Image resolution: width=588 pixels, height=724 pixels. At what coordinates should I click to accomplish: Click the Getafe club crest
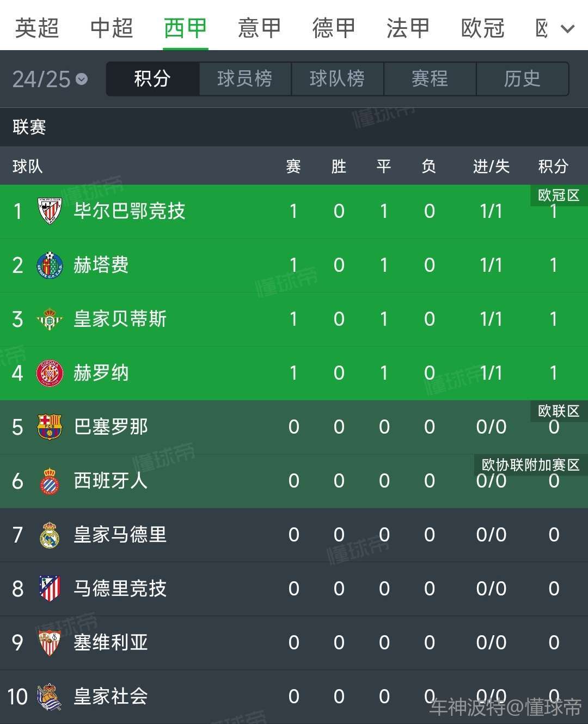click(x=50, y=265)
